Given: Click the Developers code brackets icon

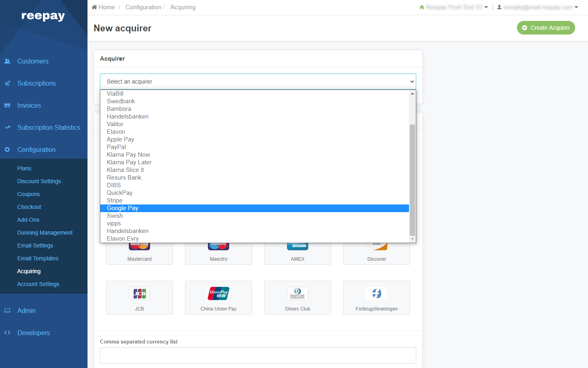Looking at the screenshot, I should [7, 333].
